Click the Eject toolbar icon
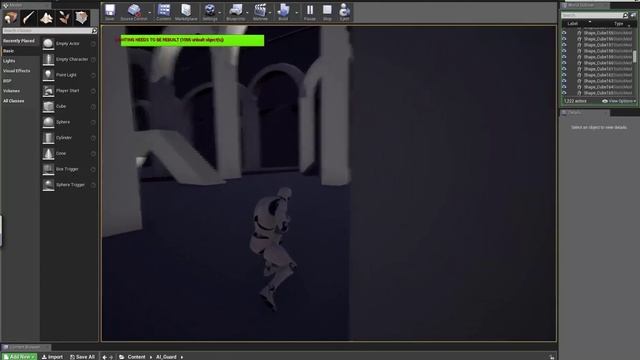This screenshot has width=640, height=360. tap(344, 11)
